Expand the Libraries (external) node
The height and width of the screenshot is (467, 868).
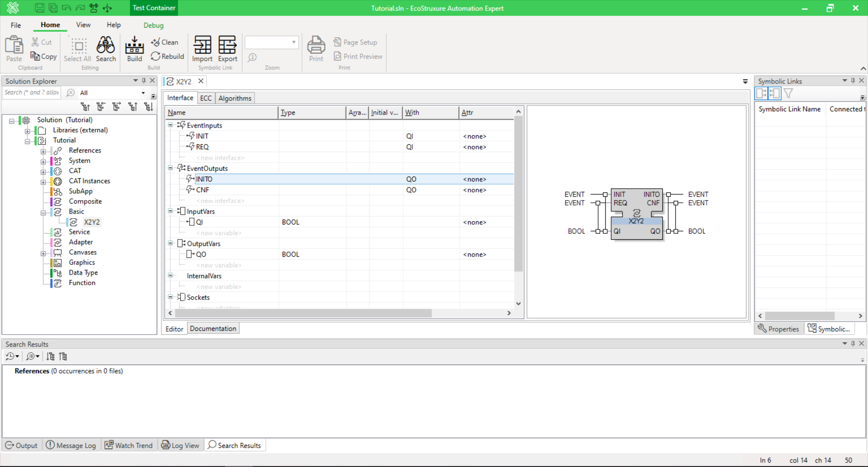28,131
